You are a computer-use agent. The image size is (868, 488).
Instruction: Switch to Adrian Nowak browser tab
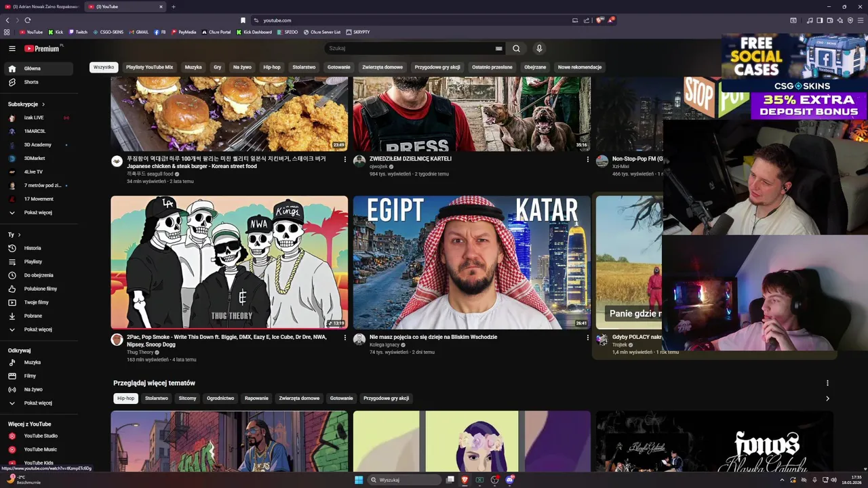point(42,7)
